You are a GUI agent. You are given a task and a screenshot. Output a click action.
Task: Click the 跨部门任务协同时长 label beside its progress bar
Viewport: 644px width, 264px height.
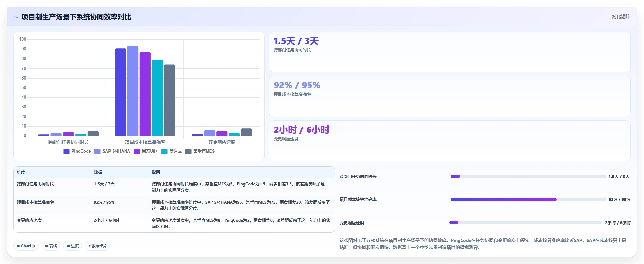(x=358, y=177)
